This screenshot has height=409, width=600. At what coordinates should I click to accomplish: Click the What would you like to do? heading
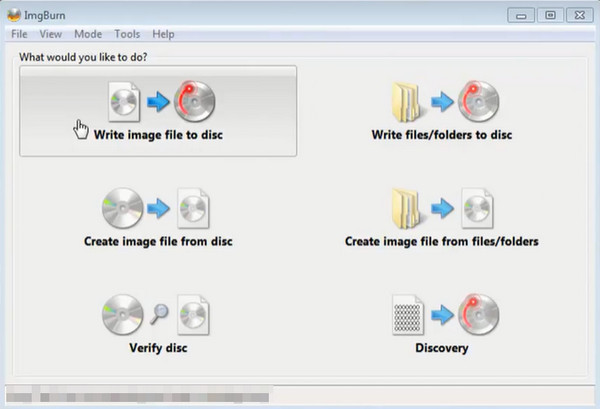[83, 57]
